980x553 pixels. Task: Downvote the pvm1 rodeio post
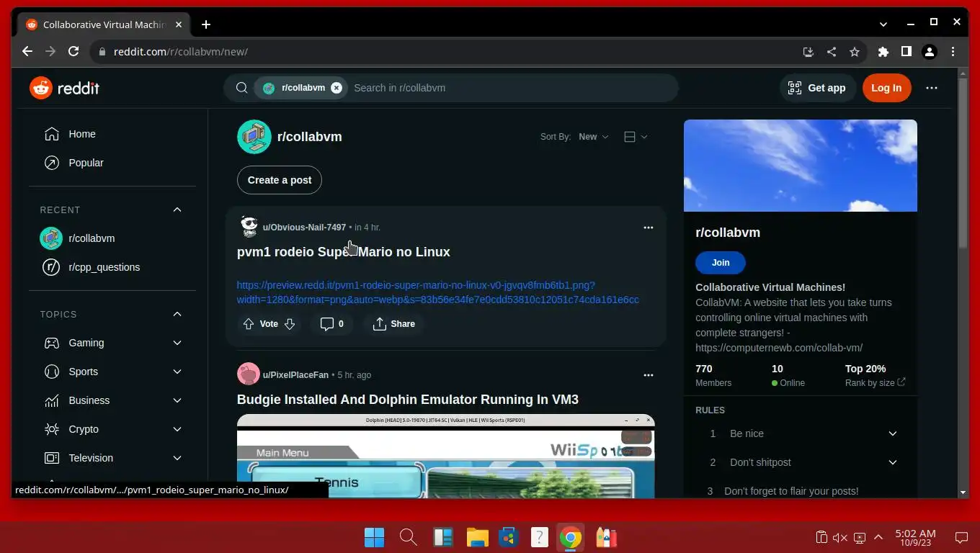click(x=290, y=324)
